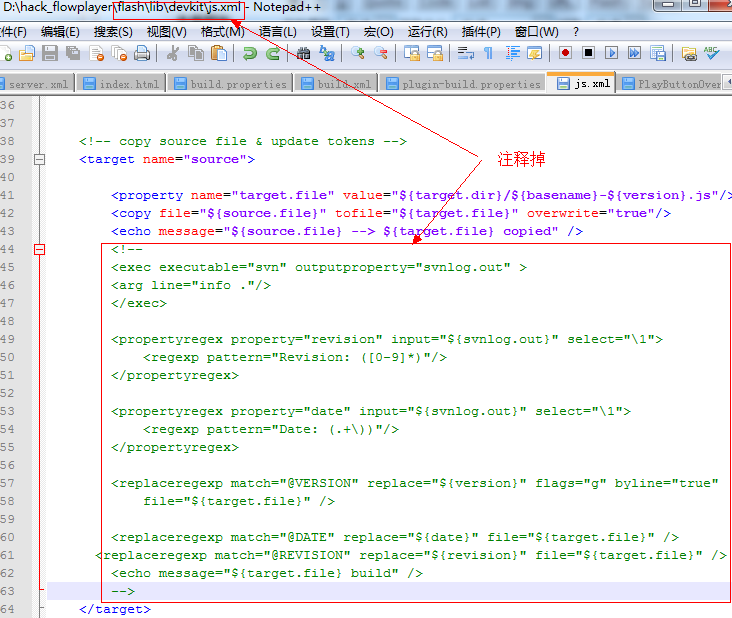Open the 语言(L) menu
732x618 pixels.
pos(277,32)
